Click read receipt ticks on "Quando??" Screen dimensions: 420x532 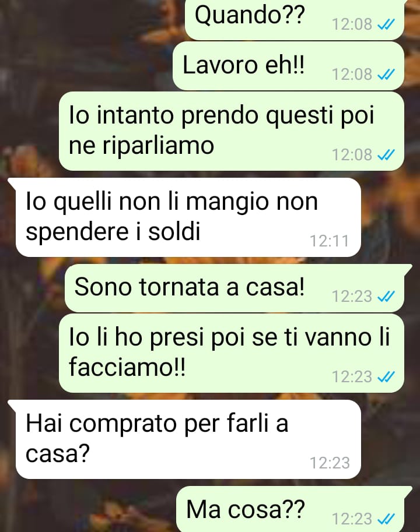[386, 24]
